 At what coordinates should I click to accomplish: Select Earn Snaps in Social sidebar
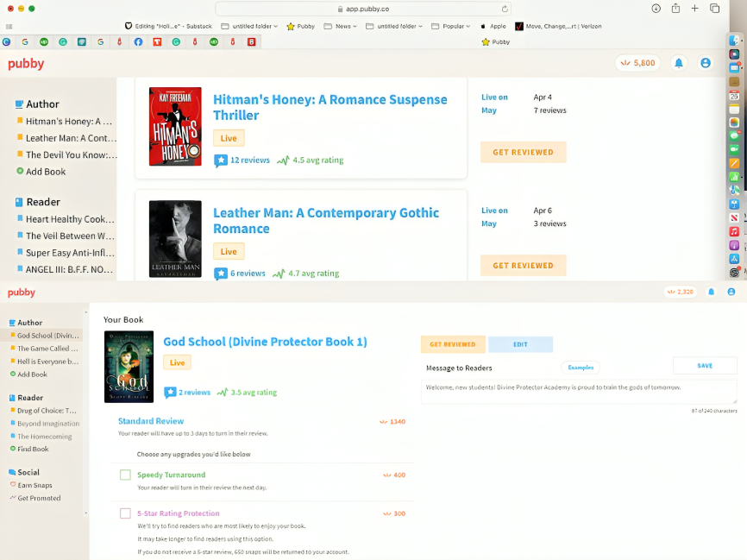(x=35, y=485)
